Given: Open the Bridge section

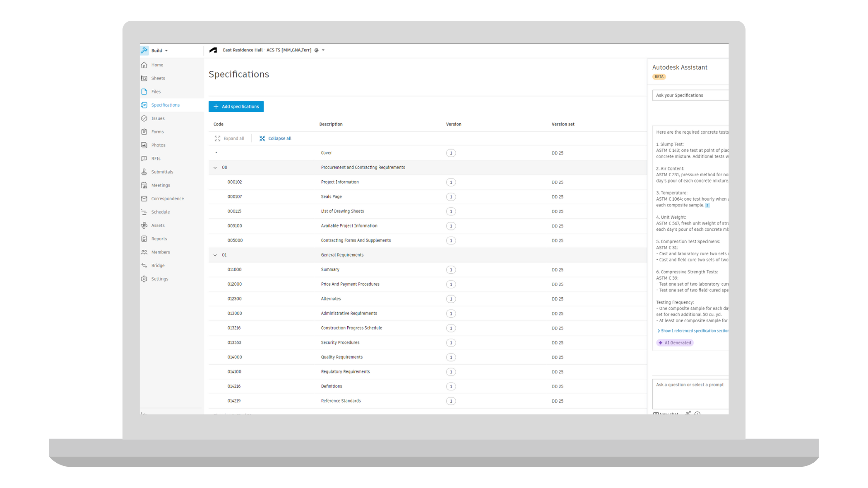Looking at the screenshot, I should click(x=158, y=266).
